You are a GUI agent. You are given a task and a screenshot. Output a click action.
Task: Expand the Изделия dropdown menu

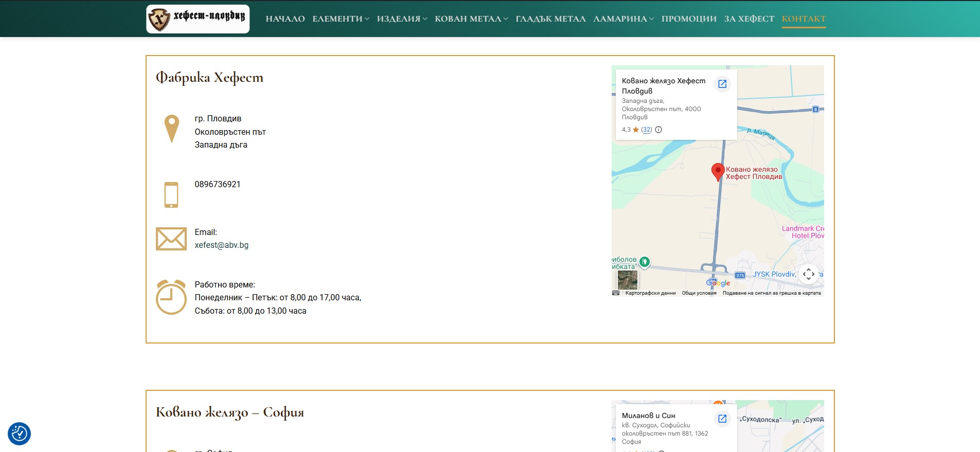pyautogui.click(x=402, y=19)
